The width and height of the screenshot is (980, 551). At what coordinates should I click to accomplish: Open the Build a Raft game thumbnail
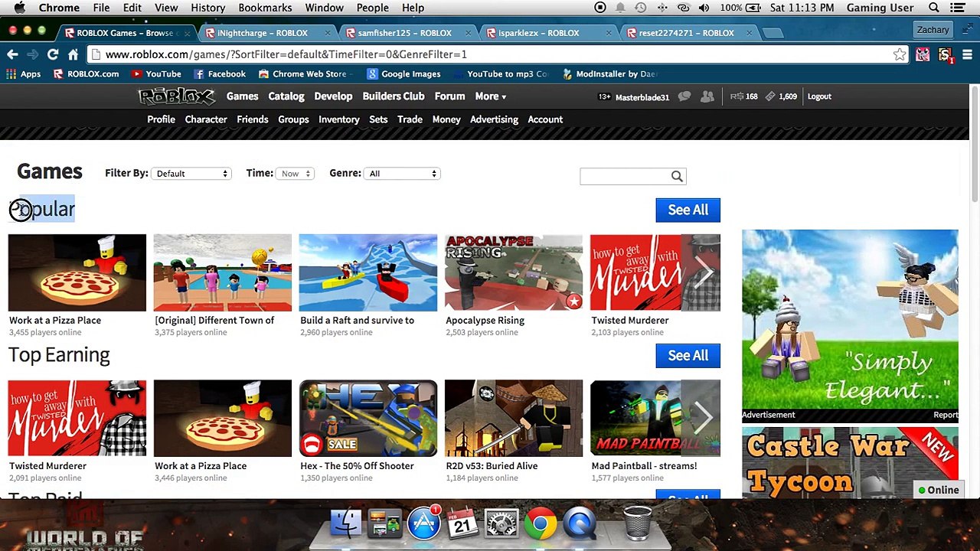coord(368,273)
